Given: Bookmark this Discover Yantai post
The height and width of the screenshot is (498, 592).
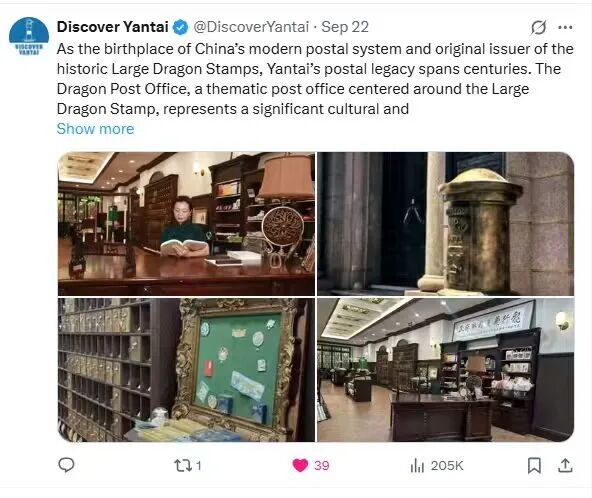Looking at the screenshot, I should [x=534, y=465].
